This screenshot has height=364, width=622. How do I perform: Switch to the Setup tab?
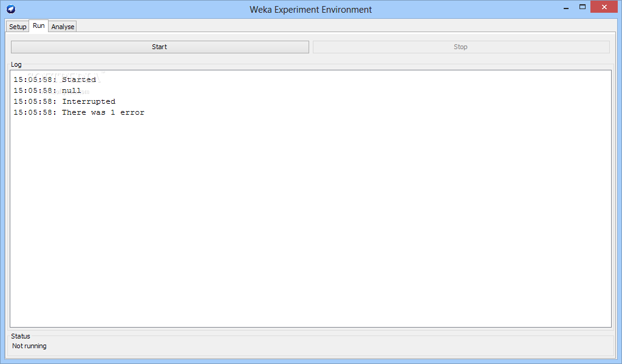click(18, 27)
